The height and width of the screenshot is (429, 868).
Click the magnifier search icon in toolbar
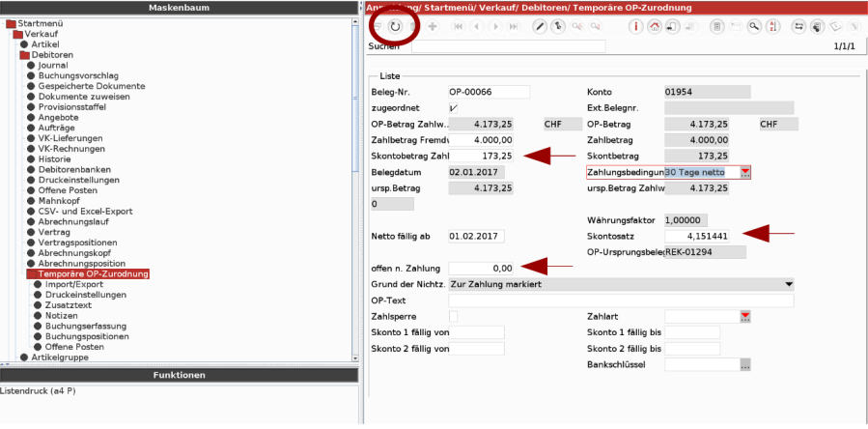point(754,26)
